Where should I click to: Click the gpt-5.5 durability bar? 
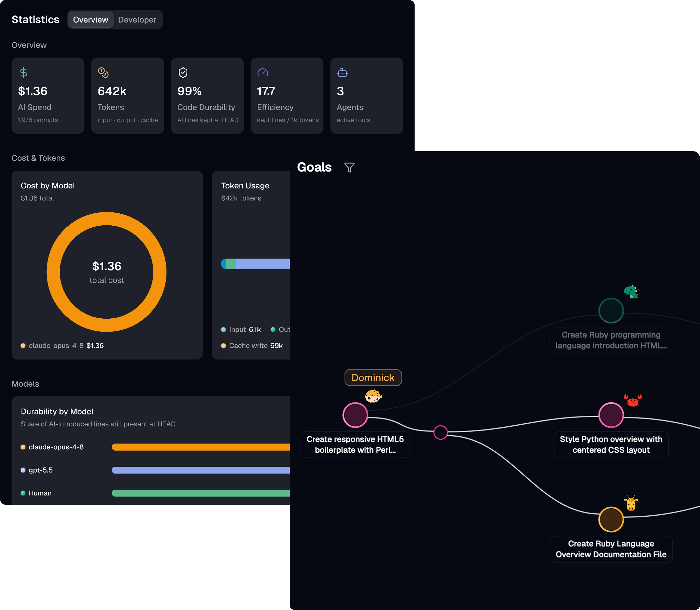tap(201, 470)
